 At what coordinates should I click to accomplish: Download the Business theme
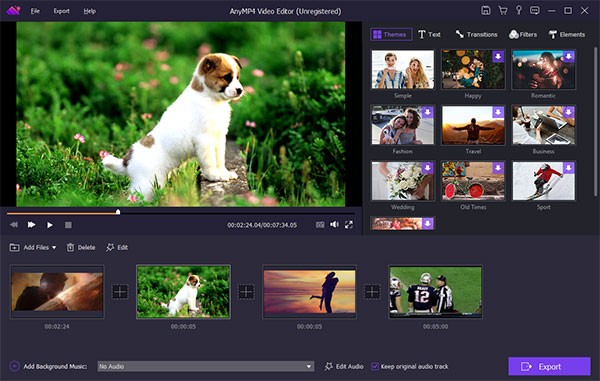tap(569, 112)
